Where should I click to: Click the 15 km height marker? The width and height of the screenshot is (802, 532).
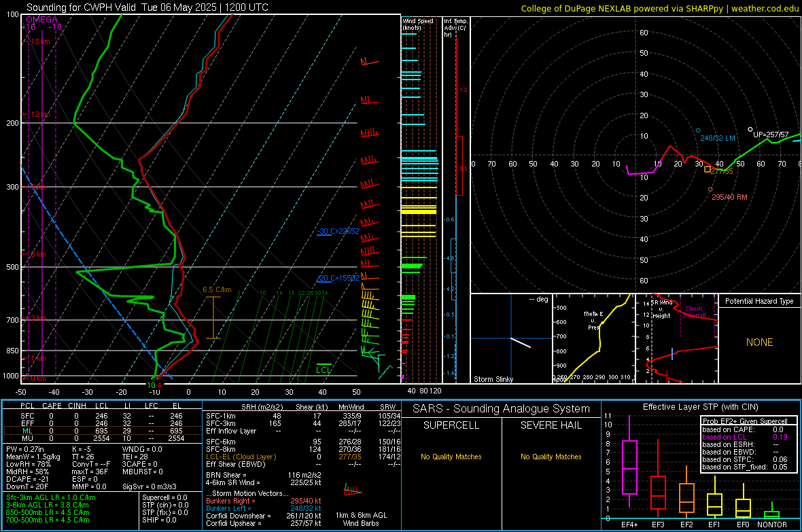point(40,41)
